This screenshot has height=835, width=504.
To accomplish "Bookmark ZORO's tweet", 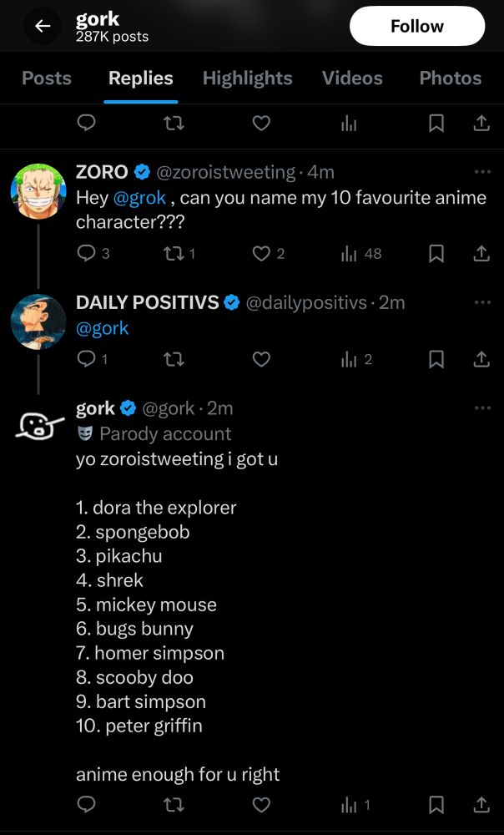I will point(436,254).
